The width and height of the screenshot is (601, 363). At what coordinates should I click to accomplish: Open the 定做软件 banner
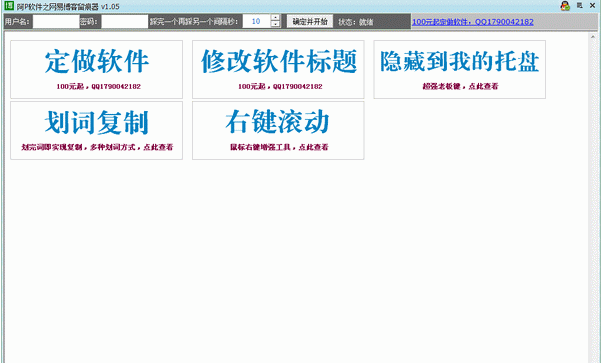97,69
